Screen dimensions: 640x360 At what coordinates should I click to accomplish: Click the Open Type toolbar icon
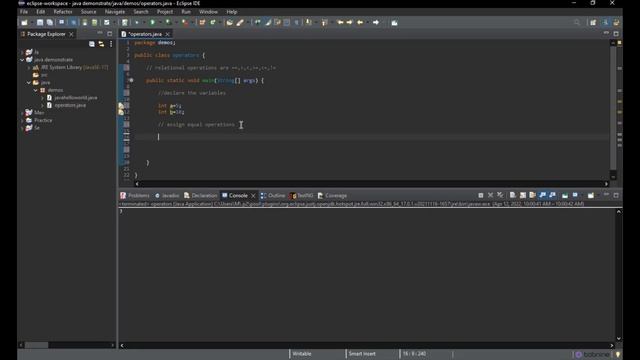pyautogui.click(x=229, y=22)
